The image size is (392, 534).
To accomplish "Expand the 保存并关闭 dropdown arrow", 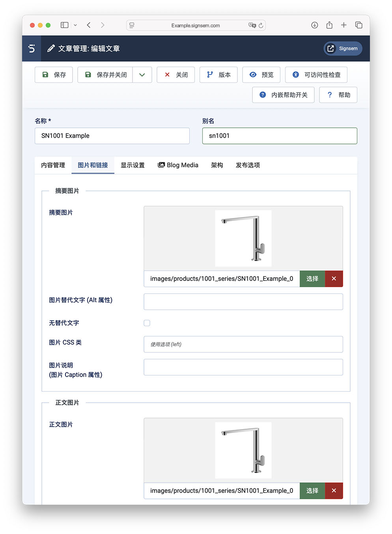I will click(142, 75).
